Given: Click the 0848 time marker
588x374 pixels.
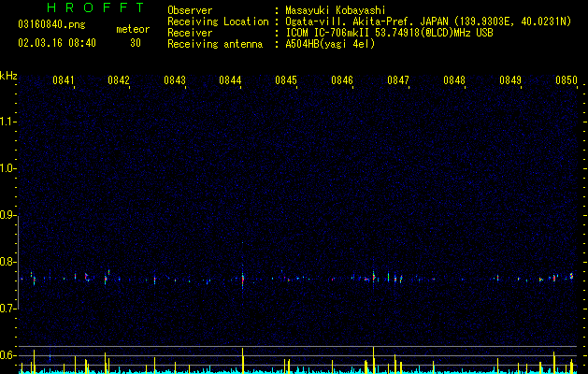Looking at the screenshot, I should coord(454,80).
